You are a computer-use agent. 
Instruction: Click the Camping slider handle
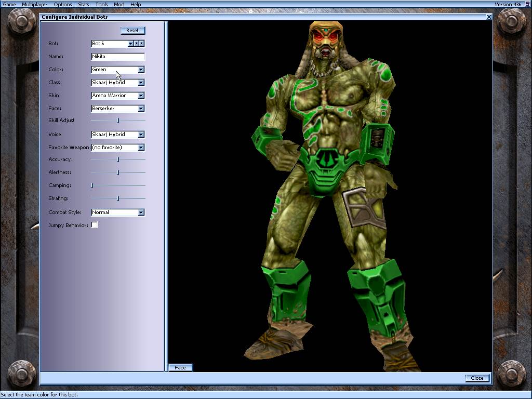coord(92,185)
